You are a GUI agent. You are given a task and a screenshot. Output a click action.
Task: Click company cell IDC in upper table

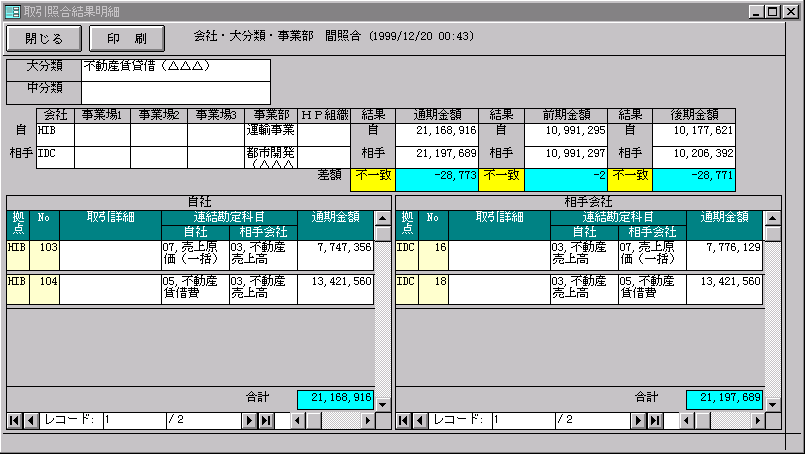coord(55,157)
